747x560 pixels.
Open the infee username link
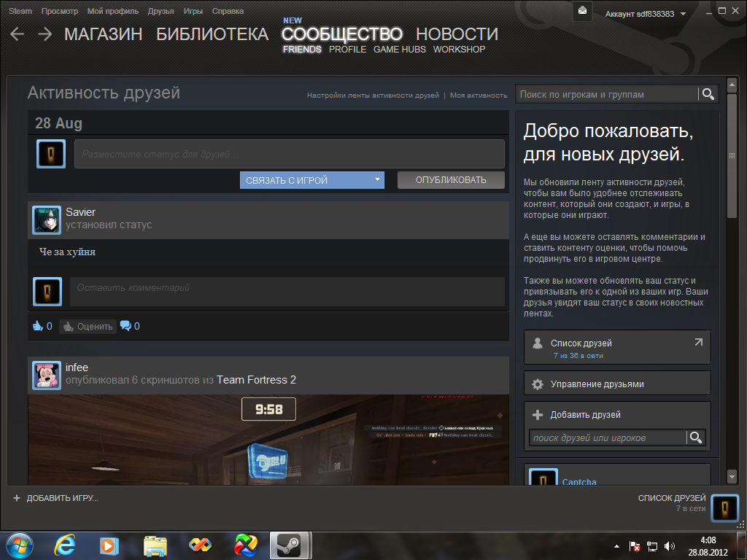coord(77,367)
